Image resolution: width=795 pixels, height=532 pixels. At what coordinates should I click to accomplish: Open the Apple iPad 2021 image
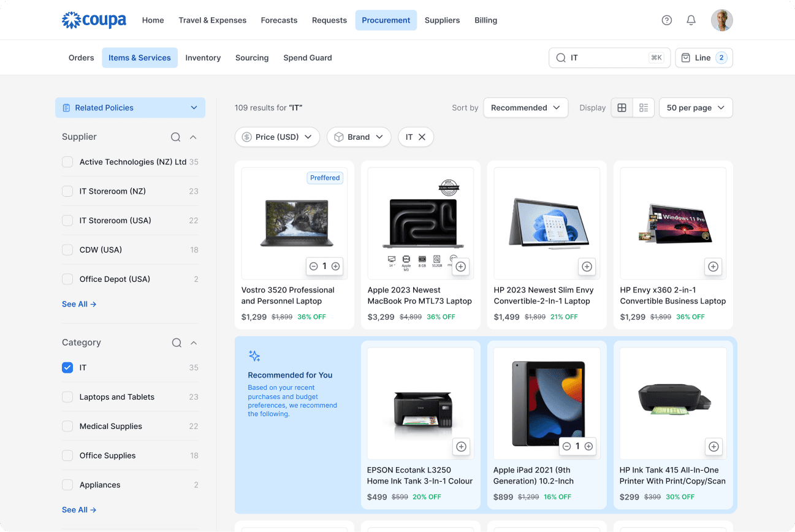coord(547,404)
